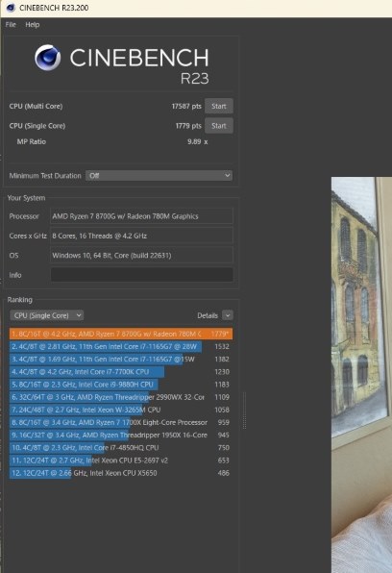Select ranking row Ryzen 7 1700X
Viewport: 392px width, 573px height.
tap(121, 422)
